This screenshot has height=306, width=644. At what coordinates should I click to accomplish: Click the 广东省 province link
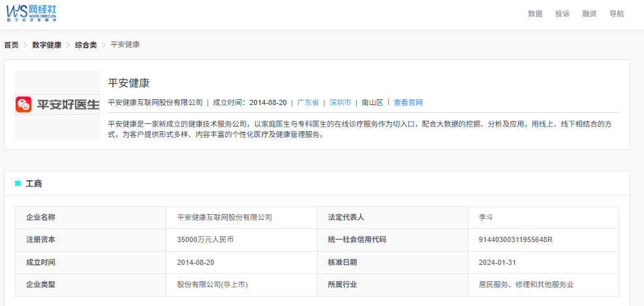tap(308, 102)
